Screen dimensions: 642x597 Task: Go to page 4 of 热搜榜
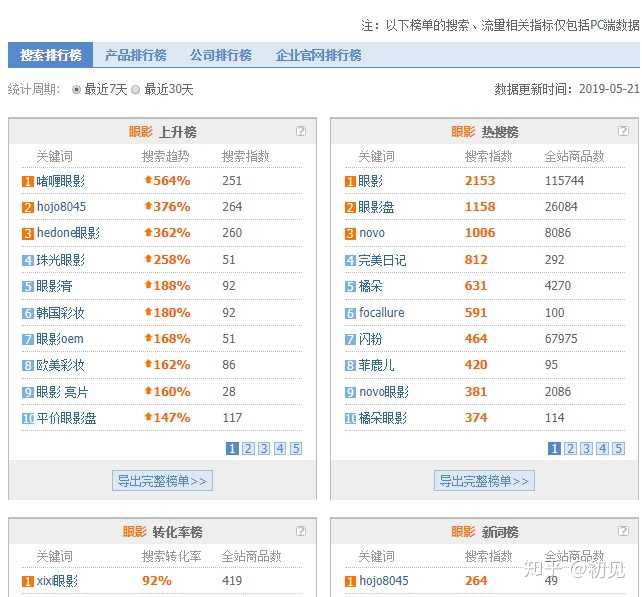pyautogui.click(x=602, y=449)
